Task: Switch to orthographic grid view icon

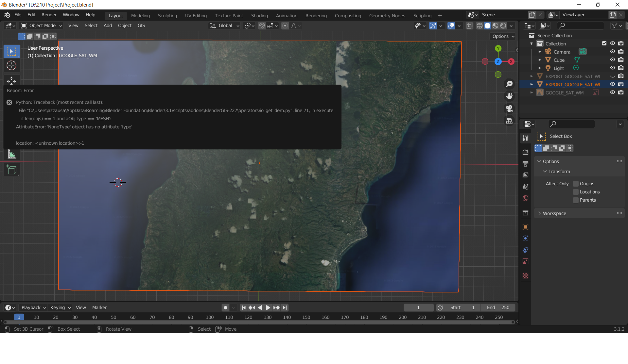Action: point(509,121)
